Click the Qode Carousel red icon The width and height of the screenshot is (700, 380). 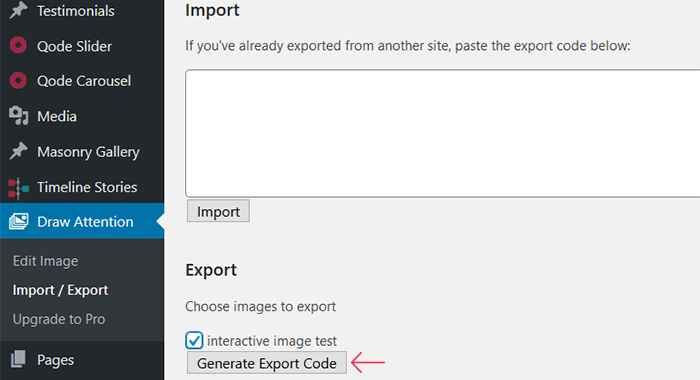(18, 81)
